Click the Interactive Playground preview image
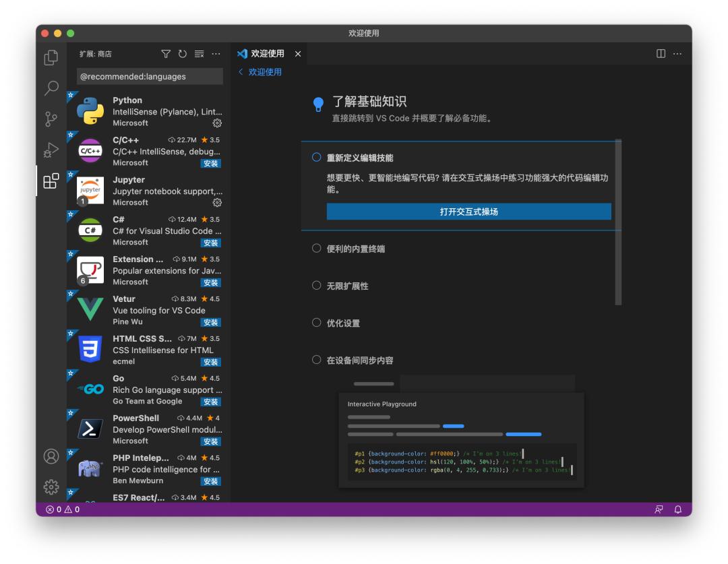The image size is (728, 564). (461, 432)
